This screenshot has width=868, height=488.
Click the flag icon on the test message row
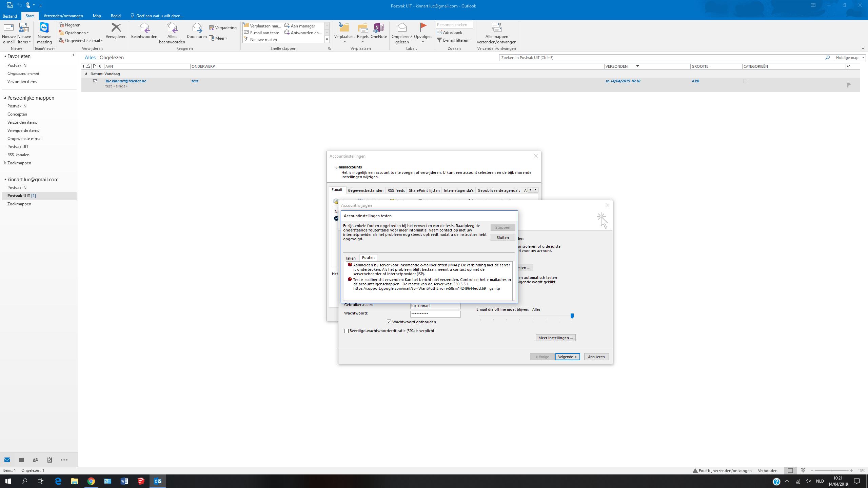pos(849,85)
